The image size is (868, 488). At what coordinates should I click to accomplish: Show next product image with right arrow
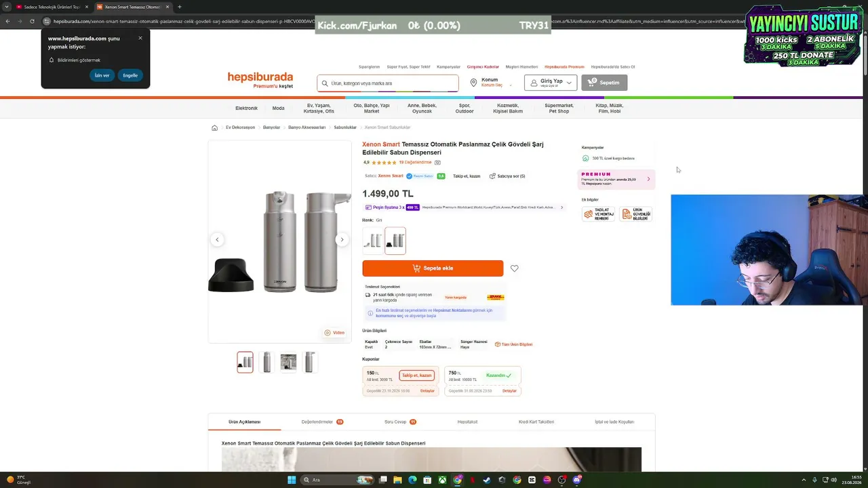(x=342, y=239)
